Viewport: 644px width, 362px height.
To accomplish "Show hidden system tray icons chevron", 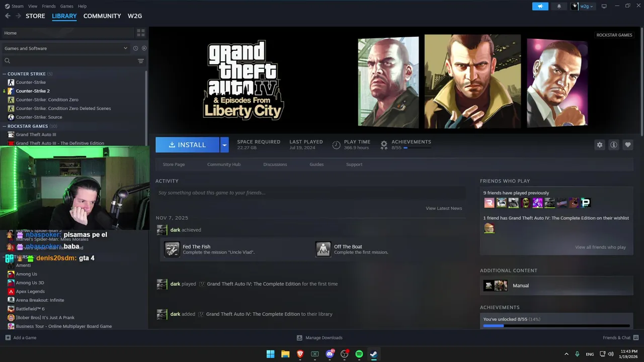I will pyautogui.click(x=567, y=354).
